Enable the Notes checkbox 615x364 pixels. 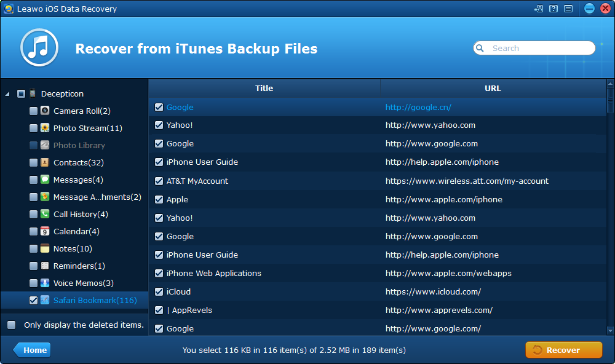click(33, 248)
